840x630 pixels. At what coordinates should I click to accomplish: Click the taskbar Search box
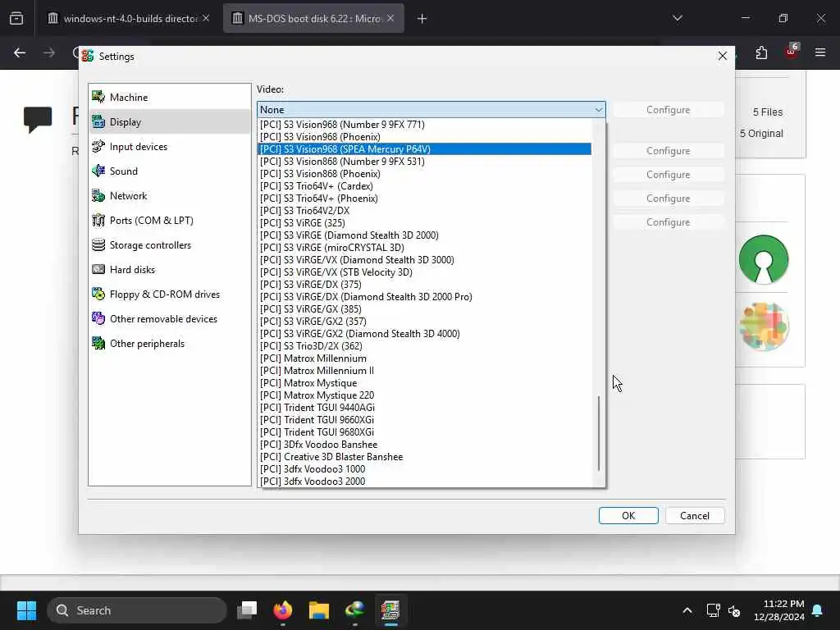coord(137,610)
